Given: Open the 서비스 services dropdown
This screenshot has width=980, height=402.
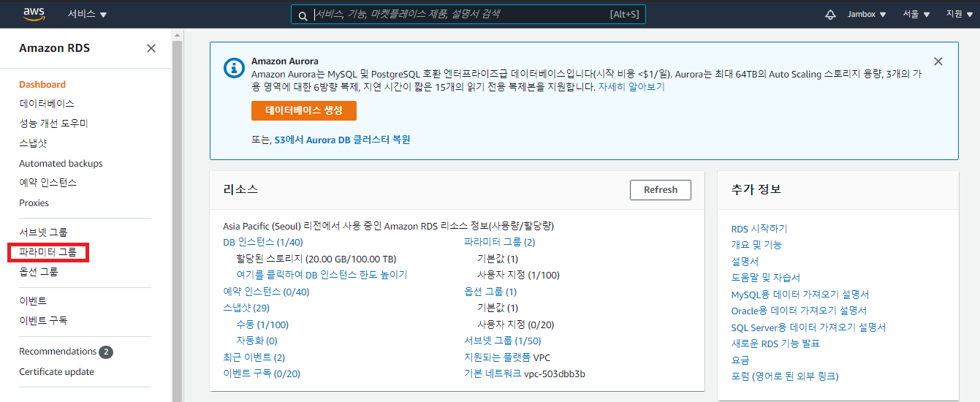Looking at the screenshot, I should point(87,15).
